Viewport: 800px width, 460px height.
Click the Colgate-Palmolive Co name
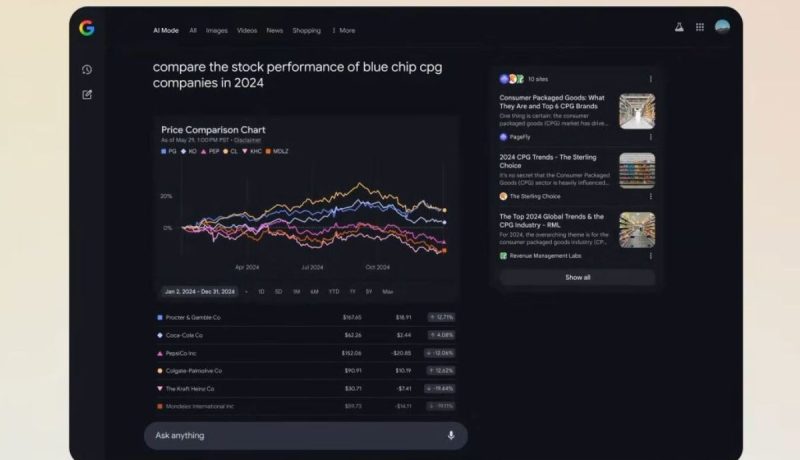pos(193,371)
